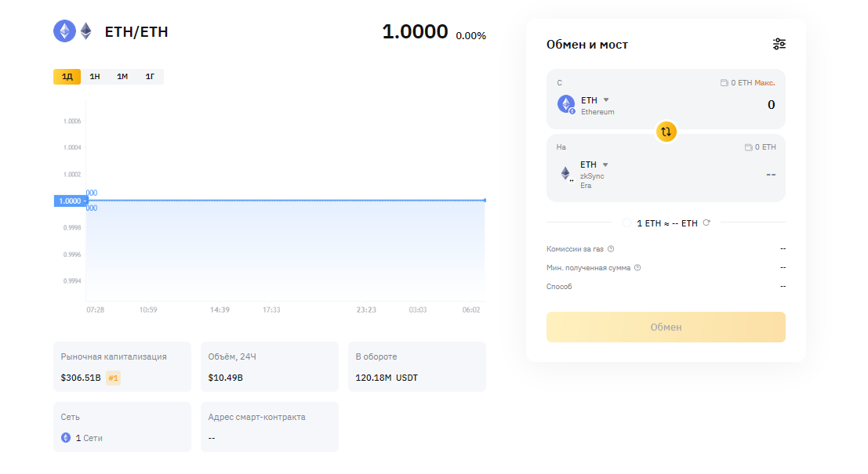Click the wallet balance icon in source field
Viewport: 868px width, 474px height.
724,83
